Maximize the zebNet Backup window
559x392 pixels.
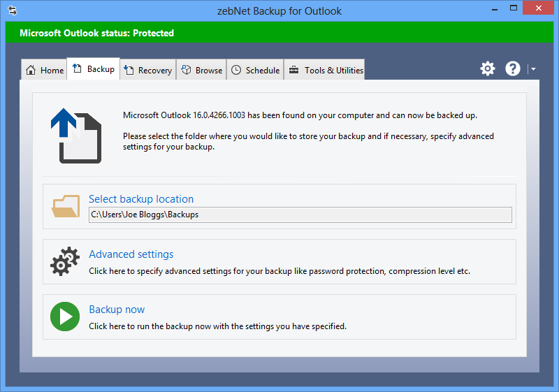pyautogui.click(x=514, y=8)
